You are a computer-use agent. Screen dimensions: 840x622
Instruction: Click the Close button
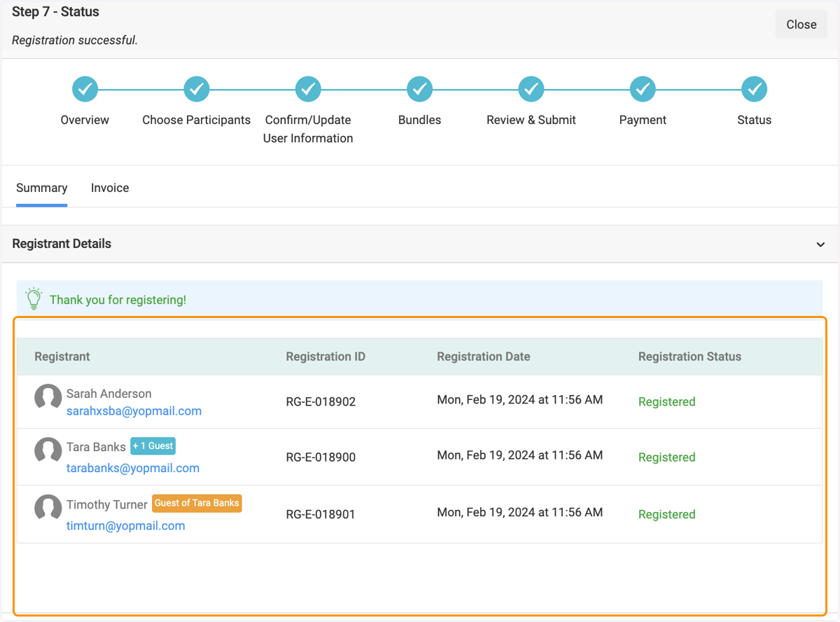801,25
